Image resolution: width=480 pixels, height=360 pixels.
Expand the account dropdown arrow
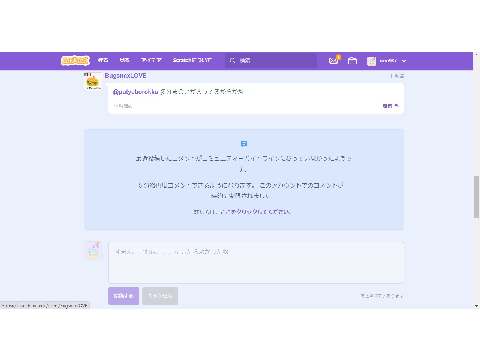coord(404,61)
